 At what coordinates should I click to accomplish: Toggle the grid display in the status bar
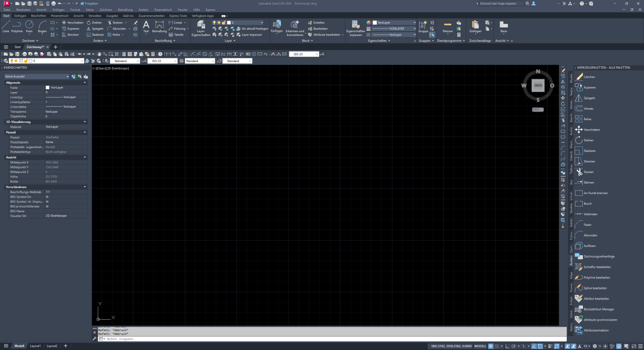[x=491, y=345]
